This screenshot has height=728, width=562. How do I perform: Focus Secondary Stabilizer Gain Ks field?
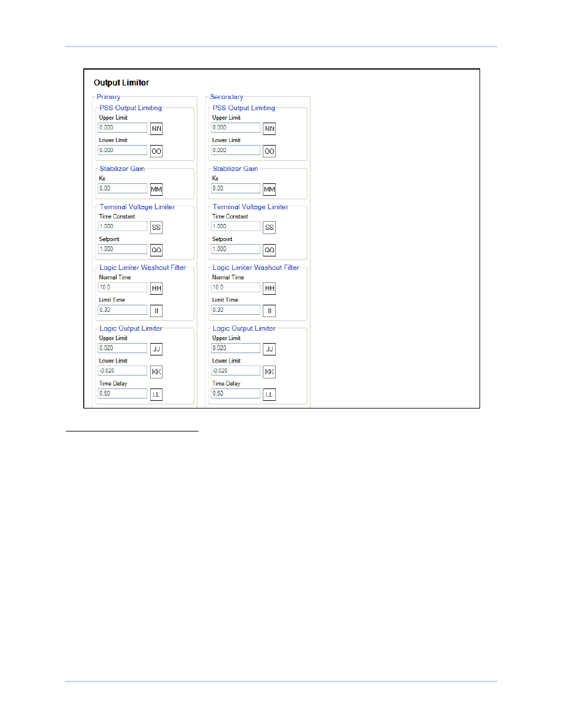(x=236, y=188)
